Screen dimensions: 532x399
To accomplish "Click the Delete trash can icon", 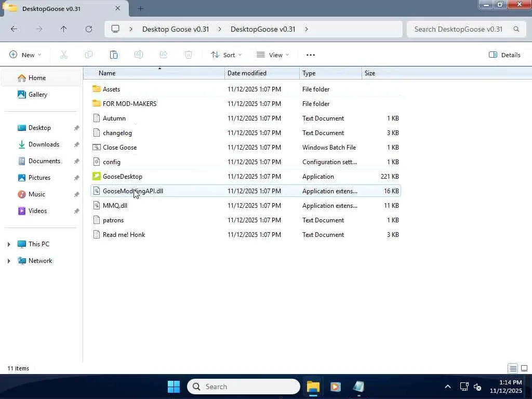I will pyautogui.click(x=189, y=55).
